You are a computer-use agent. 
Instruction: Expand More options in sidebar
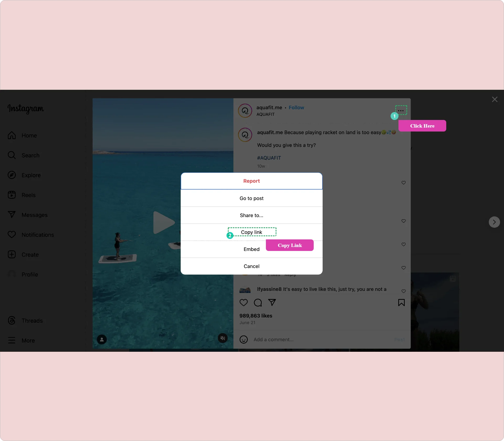(27, 340)
